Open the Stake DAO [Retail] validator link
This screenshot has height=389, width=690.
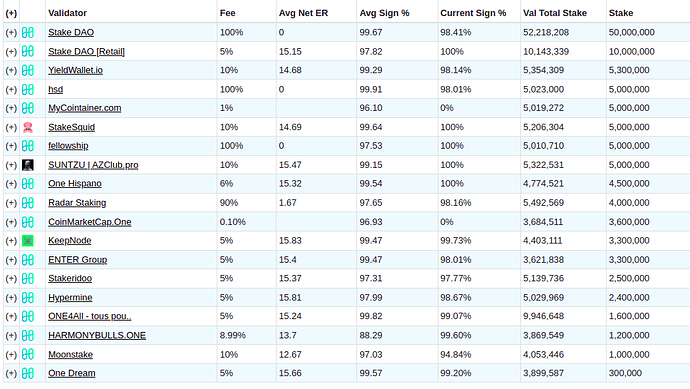tap(86, 51)
